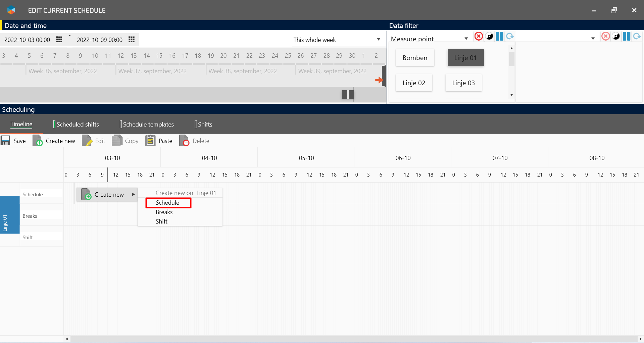
Task: Switch to the Schedule templates tab
Action: coord(148,125)
